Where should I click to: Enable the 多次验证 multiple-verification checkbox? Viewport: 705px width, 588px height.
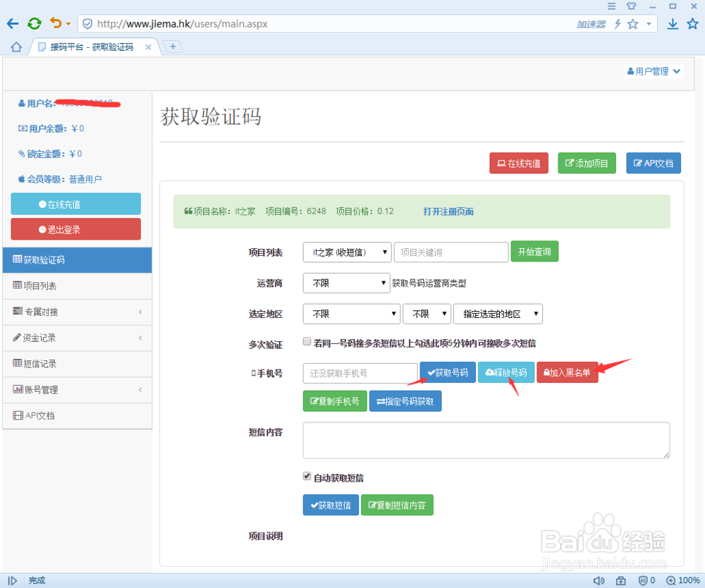click(307, 341)
